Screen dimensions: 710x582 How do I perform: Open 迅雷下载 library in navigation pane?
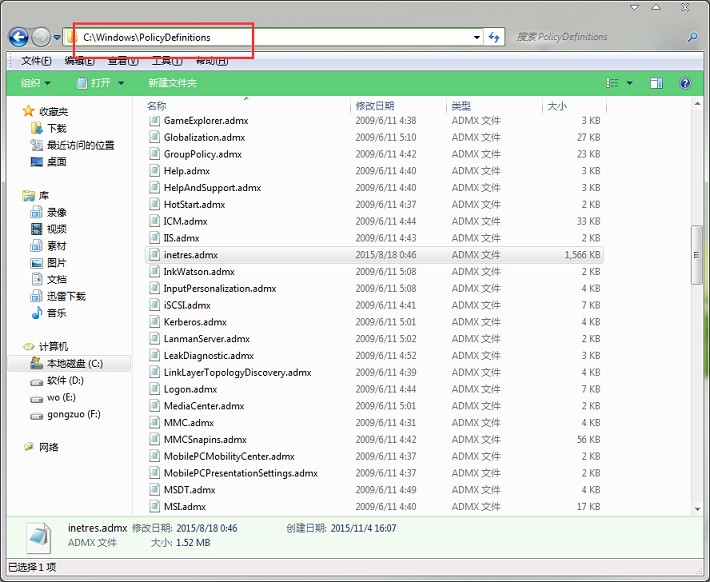pos(66,296)
